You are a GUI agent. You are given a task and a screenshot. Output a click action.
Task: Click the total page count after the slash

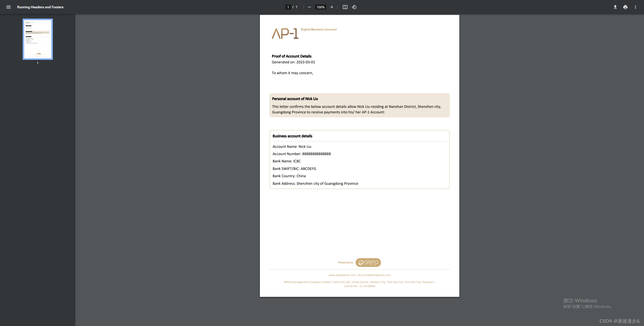point(297,7)
